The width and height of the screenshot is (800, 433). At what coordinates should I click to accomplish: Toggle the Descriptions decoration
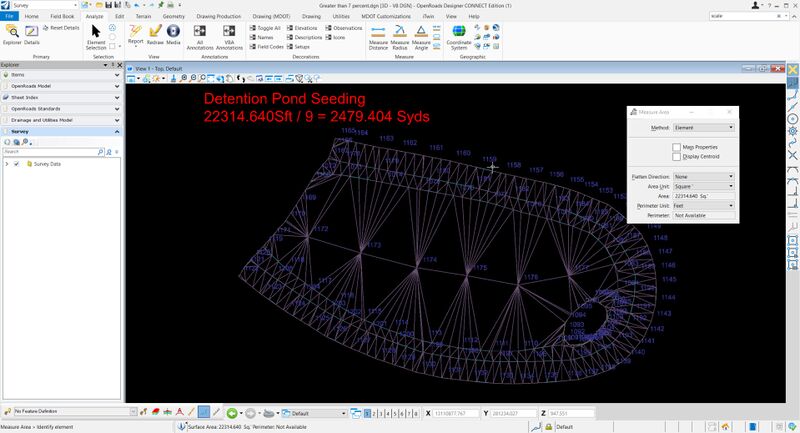[304, 37]
